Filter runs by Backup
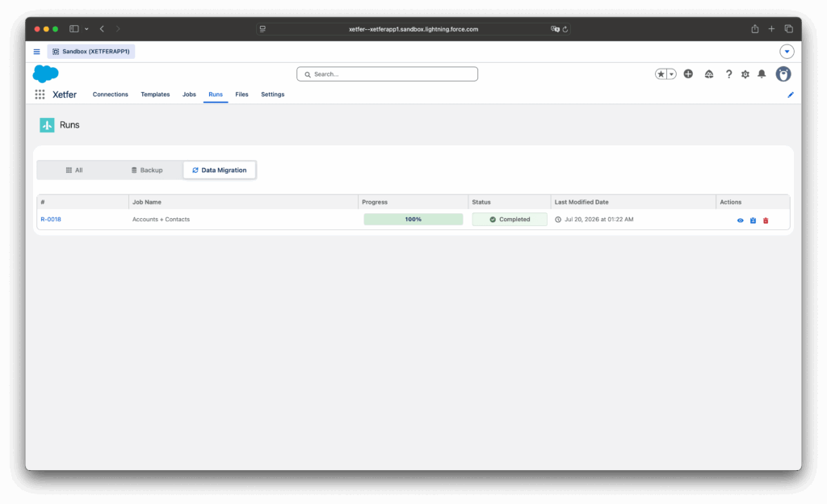 pos(147,170)
